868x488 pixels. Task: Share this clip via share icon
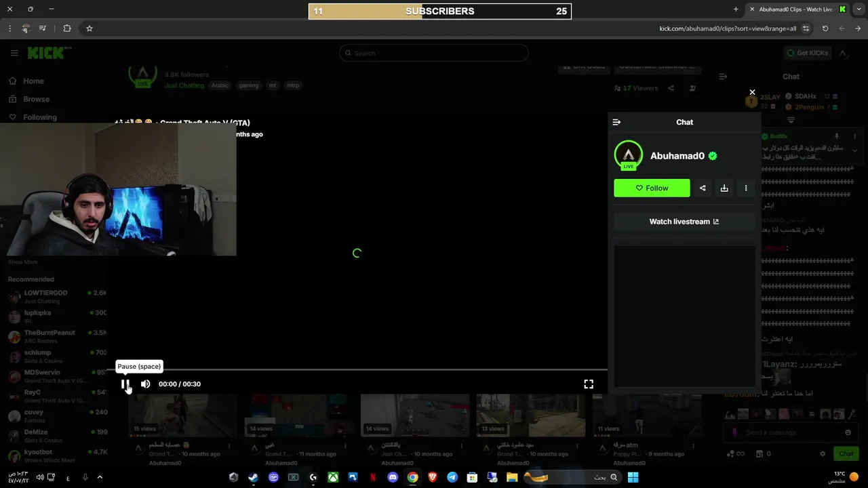[x=703, y=188]
